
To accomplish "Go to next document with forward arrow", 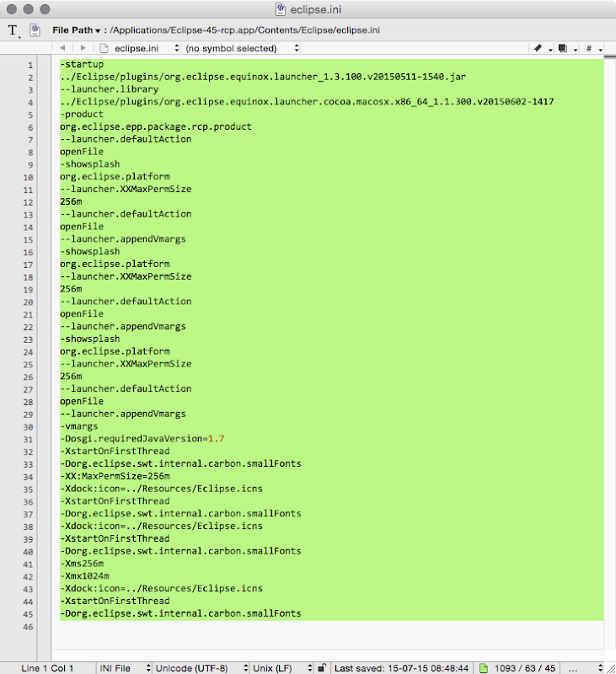I will (x=83, y=48).
